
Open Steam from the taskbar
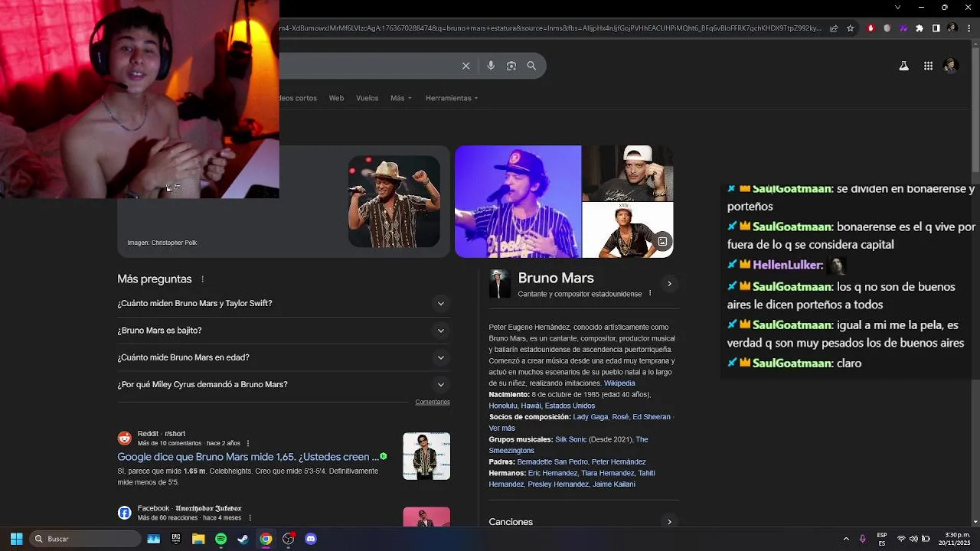pos(243,539)
